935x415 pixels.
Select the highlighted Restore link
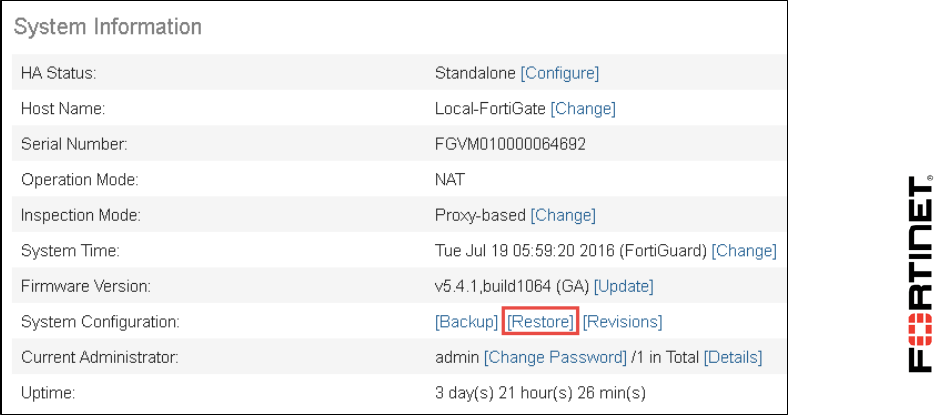540,322
